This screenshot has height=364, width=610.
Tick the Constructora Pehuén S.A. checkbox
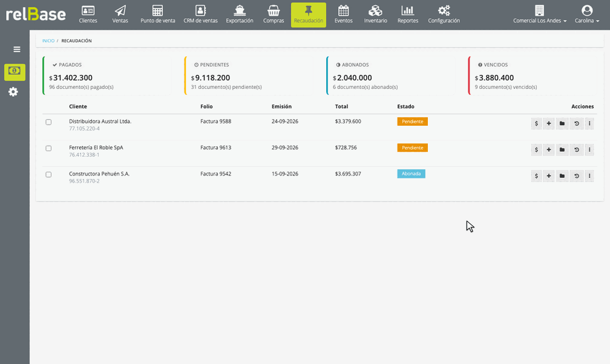click(48, 175)
